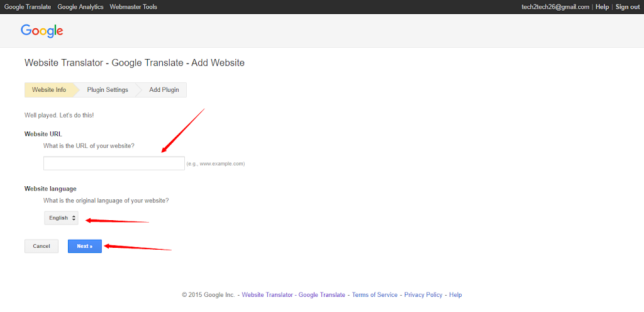Select the Website Info step tab
The height and width of the screenshot is (312, 644).
[49, 90]
